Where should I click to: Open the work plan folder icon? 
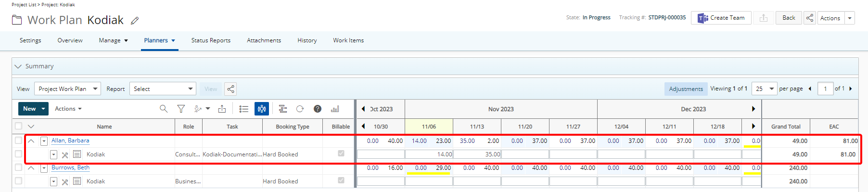coord(17,20)
